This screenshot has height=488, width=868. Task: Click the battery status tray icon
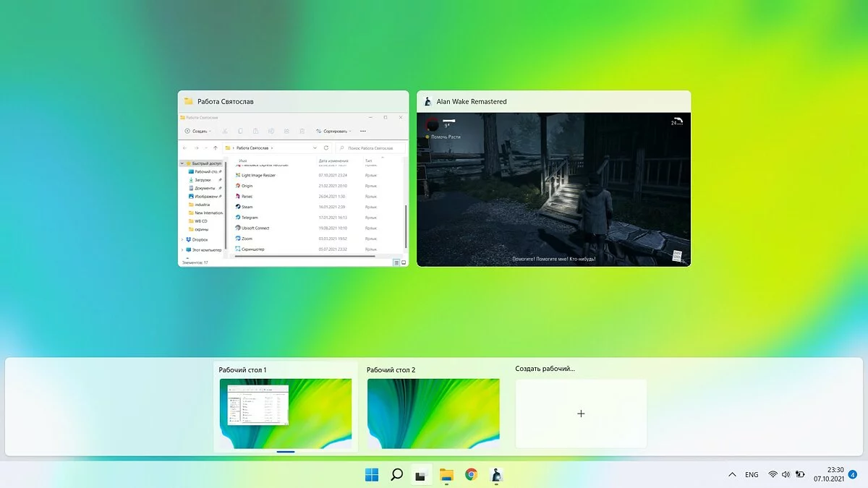coord(799,474)
